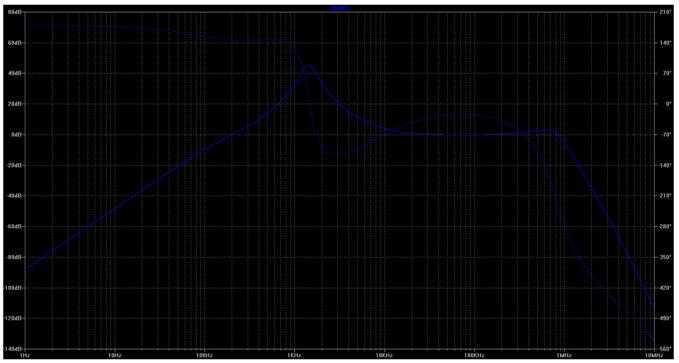The image size is (679, 363).
Task: Click the 100Hz frequency axis label
Action: click(x=204, y=356)
